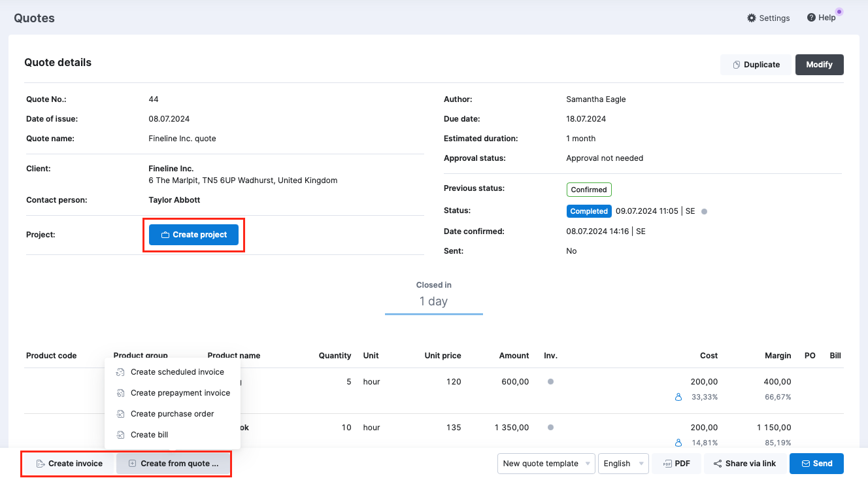Click date of issue 08.07.2024
The height and width of the screenshot is (478, 868).
169,119
